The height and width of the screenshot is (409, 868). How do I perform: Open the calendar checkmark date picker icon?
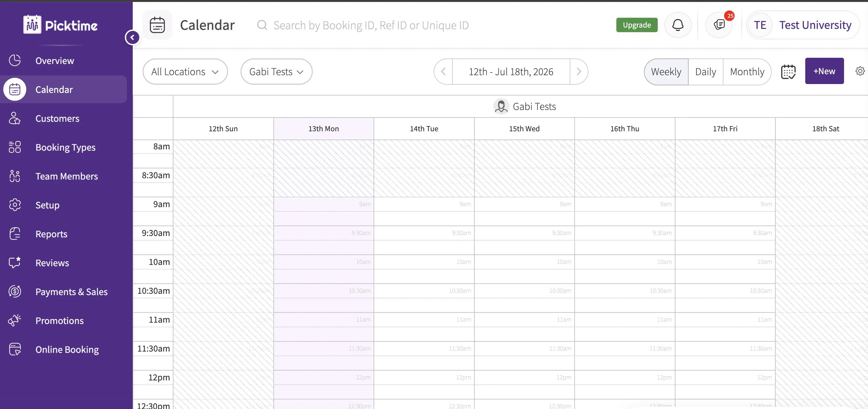click(x=788, y=72)
